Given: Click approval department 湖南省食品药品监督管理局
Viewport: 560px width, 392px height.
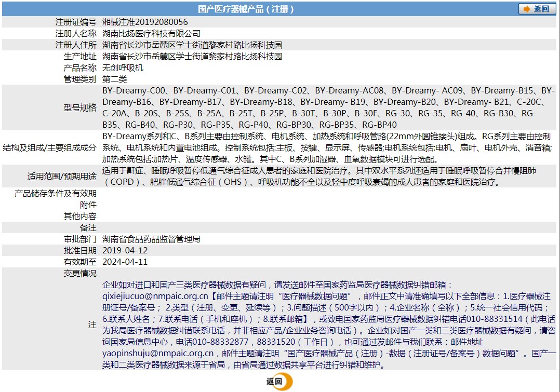Looking at the screenshot, I should (152, 239).
